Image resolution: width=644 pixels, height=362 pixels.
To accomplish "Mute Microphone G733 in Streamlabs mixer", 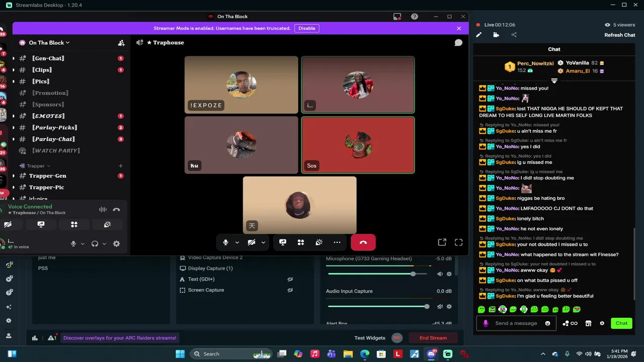I will pyautogui.click(x=440, y=274).
